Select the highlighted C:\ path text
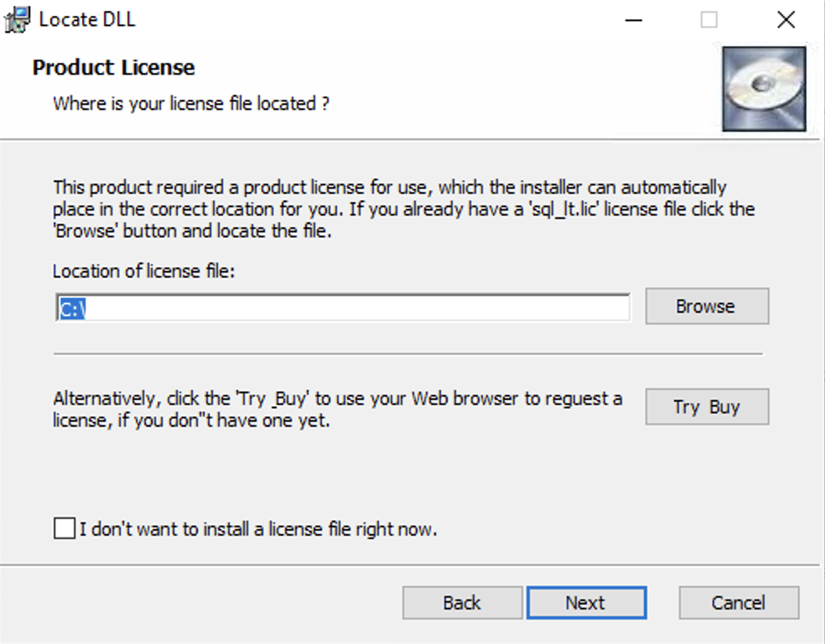This screenshot has height=644, width=825. pyautogui.click(x=72, y=307)
